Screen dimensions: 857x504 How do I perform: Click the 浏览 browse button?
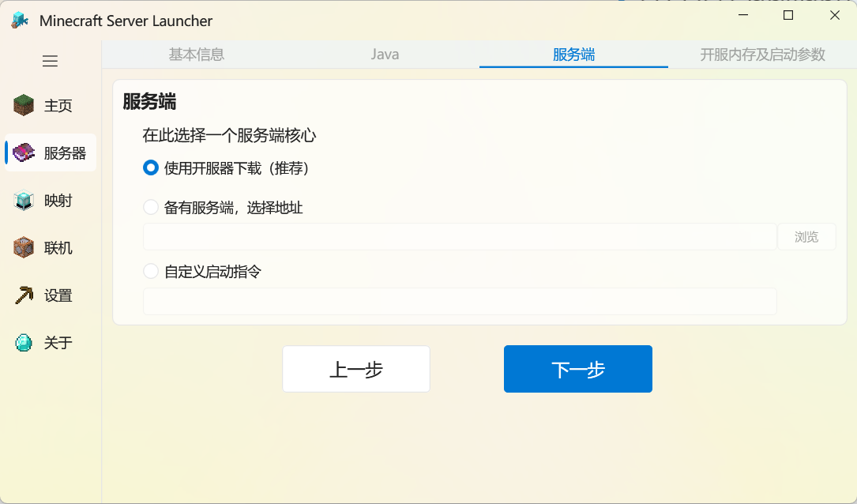point(806,237)
